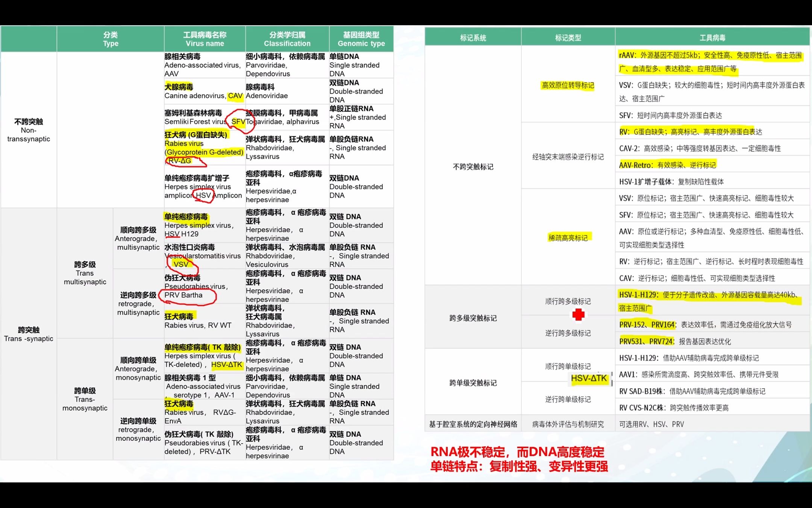Select the 'Trans -synaptic' row label
The image size is (812, 508).
(29, 334)
